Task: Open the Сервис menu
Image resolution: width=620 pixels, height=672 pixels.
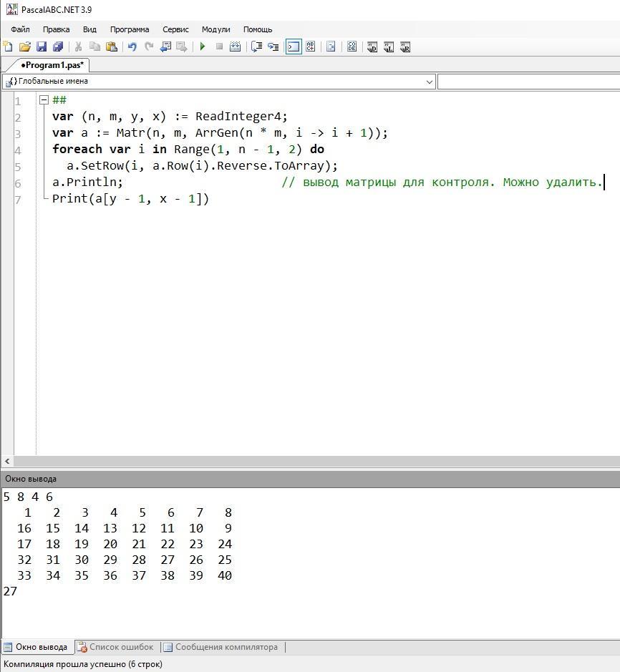Action: point(175,29)
